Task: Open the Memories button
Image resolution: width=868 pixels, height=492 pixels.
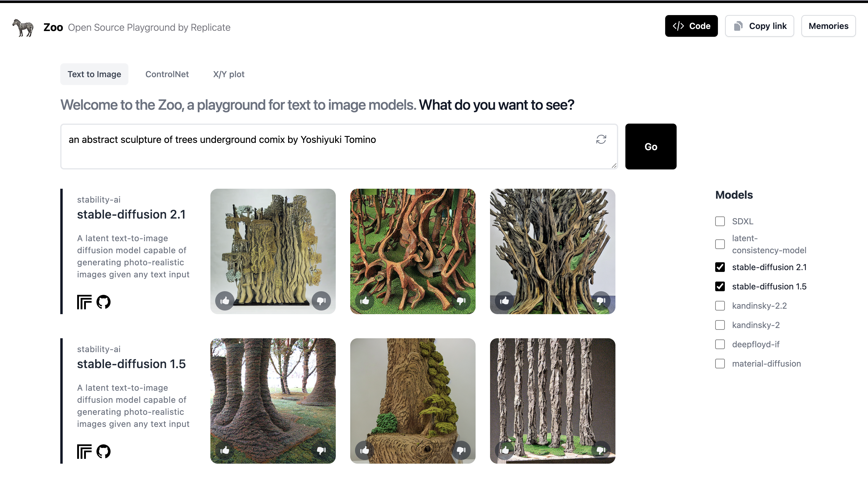Action: [828, 26]
